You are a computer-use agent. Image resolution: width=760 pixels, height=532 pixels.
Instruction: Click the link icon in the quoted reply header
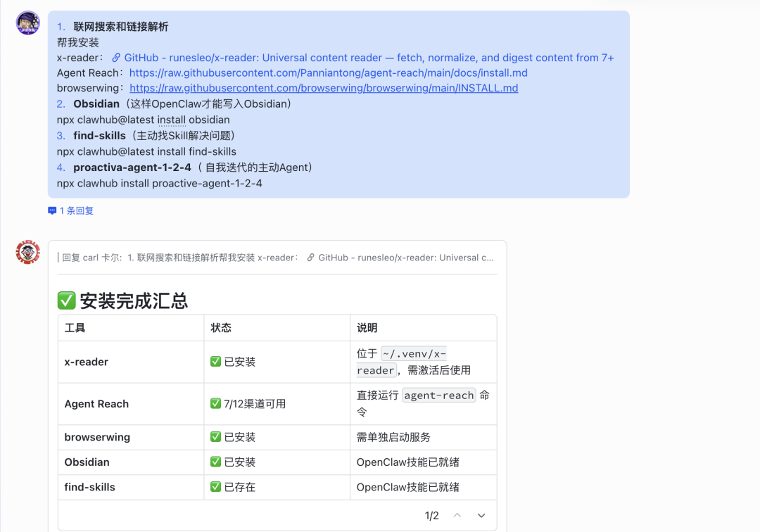[x=310, y=257]
